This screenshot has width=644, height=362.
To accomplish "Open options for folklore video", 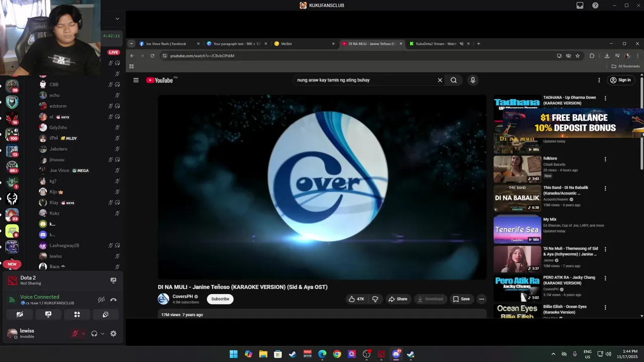I will pos(605,159).
